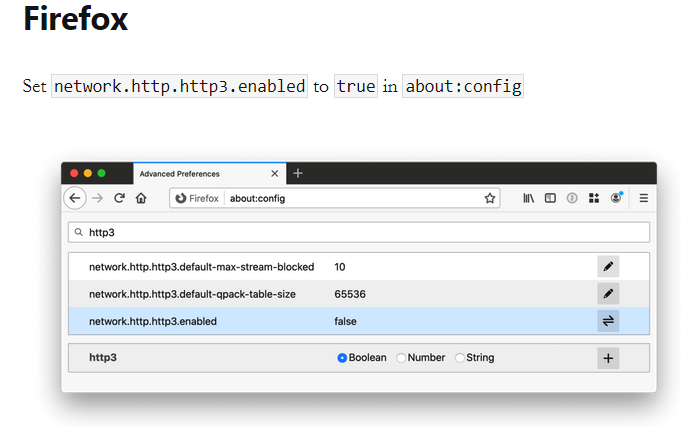681x427 pixels.
Task: Click the green maximize window button
Action: pos(102,173)
